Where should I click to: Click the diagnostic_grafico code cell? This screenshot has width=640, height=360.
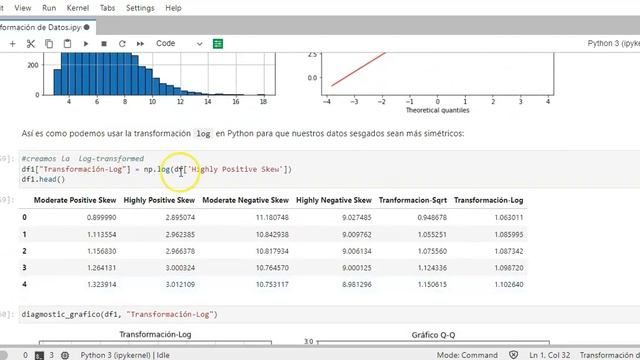pyautogui.click(x=329, y=314)
